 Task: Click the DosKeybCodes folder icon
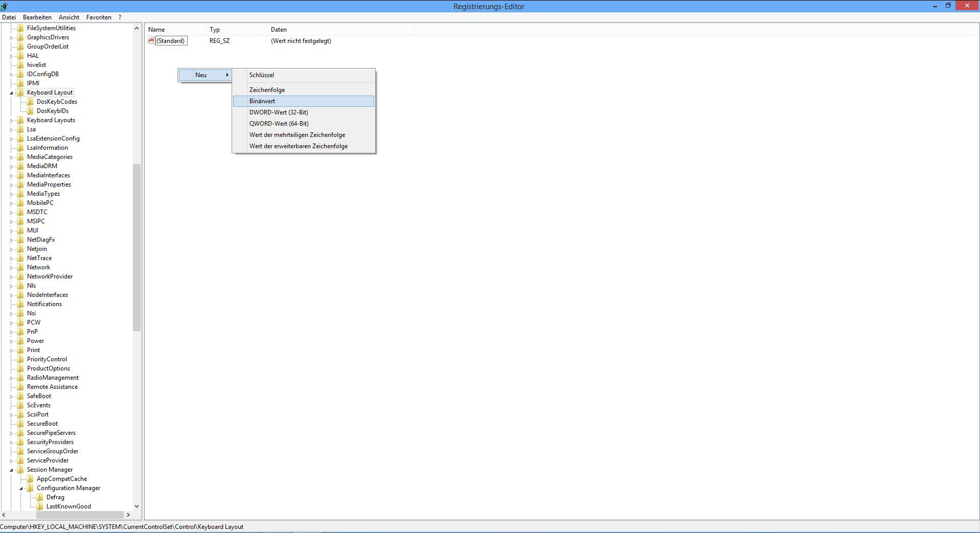[x=30, y=102]
